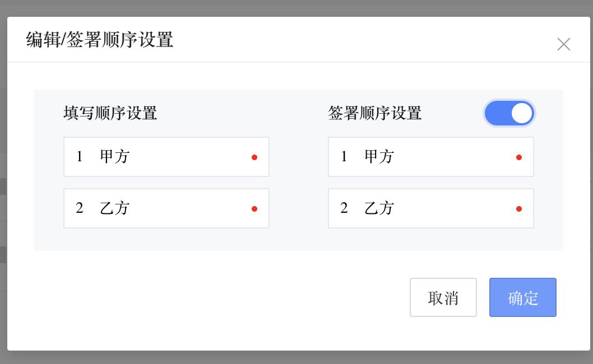Click the number 2 beside 乙方 on the right
593x364 pixels.
(x=344, y=208)
